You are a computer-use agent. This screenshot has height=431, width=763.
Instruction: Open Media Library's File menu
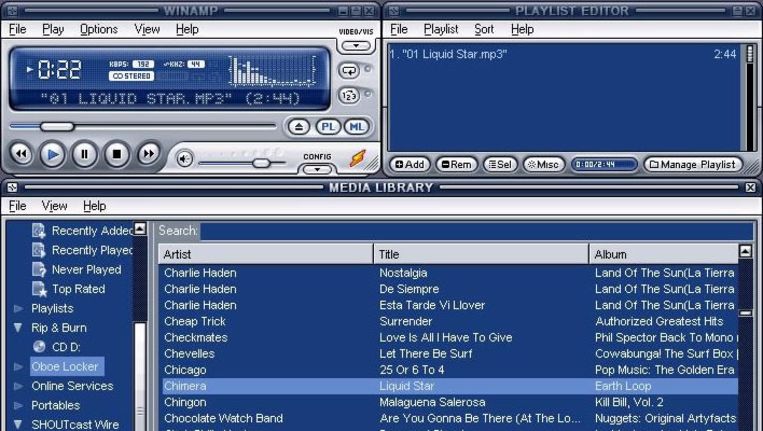pyautogui.click(x=18, y=206)
